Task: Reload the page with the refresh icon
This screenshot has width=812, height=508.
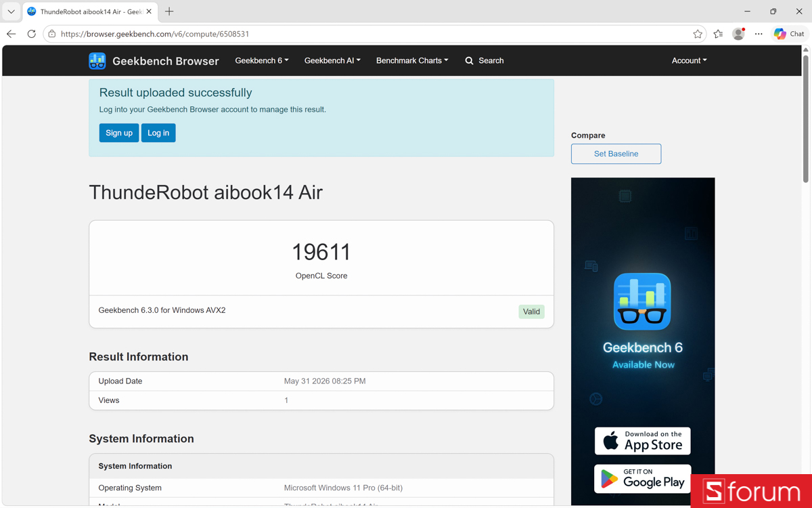Action: tap(31, 34)
